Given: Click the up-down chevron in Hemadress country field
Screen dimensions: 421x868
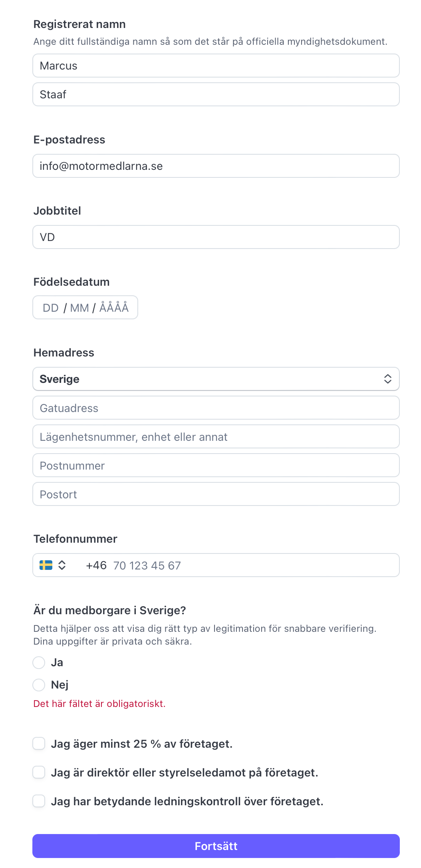Looking at the screenshot, I should (387, 379).
